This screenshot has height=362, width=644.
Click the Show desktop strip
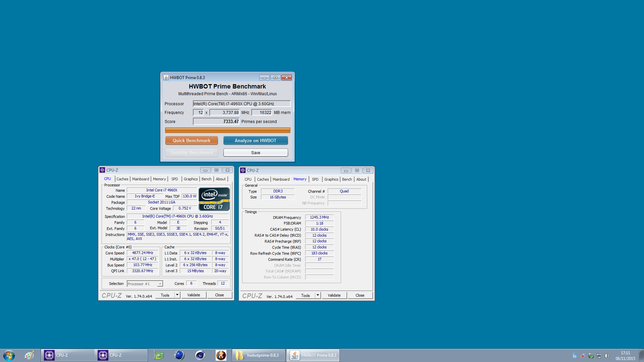(x=641, y=355)
